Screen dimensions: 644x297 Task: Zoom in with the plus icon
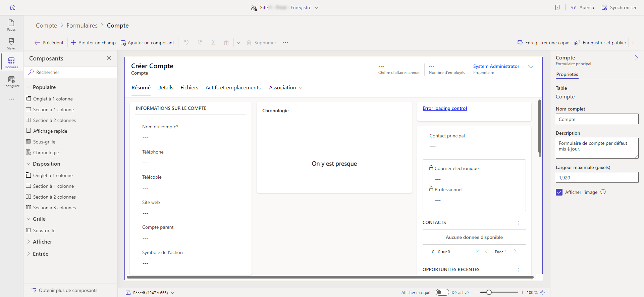pyautogui.click(x=522, y=292)
